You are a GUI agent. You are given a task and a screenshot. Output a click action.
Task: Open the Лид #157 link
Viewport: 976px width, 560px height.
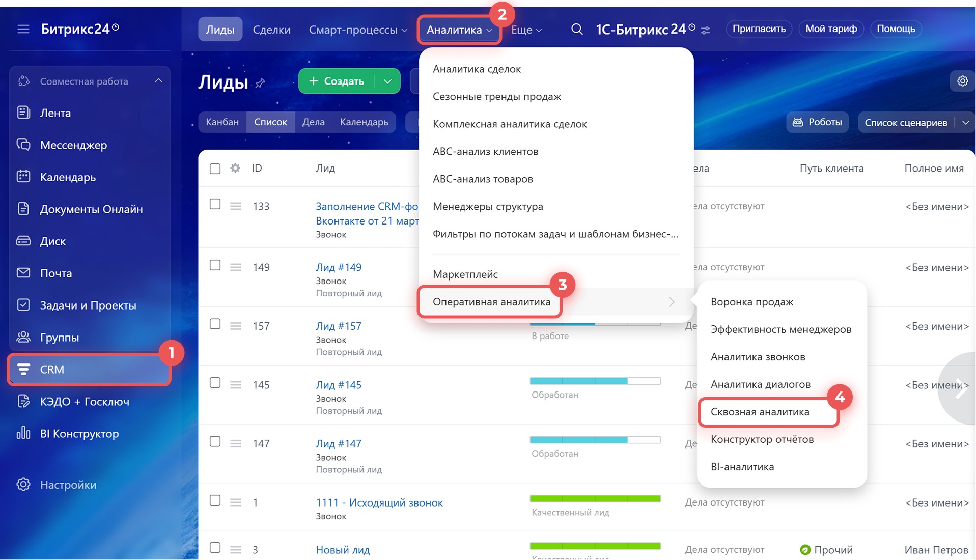tap(339, 326)
